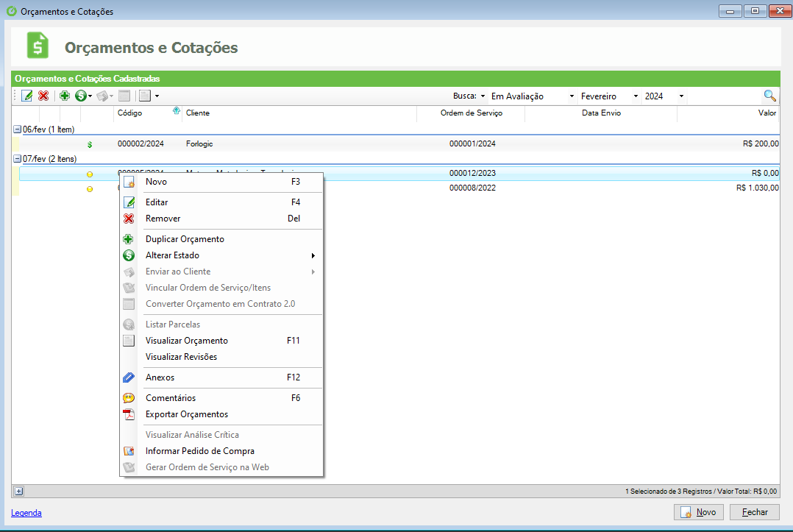Click the Forlogic client cell

[x=199, y=143]
